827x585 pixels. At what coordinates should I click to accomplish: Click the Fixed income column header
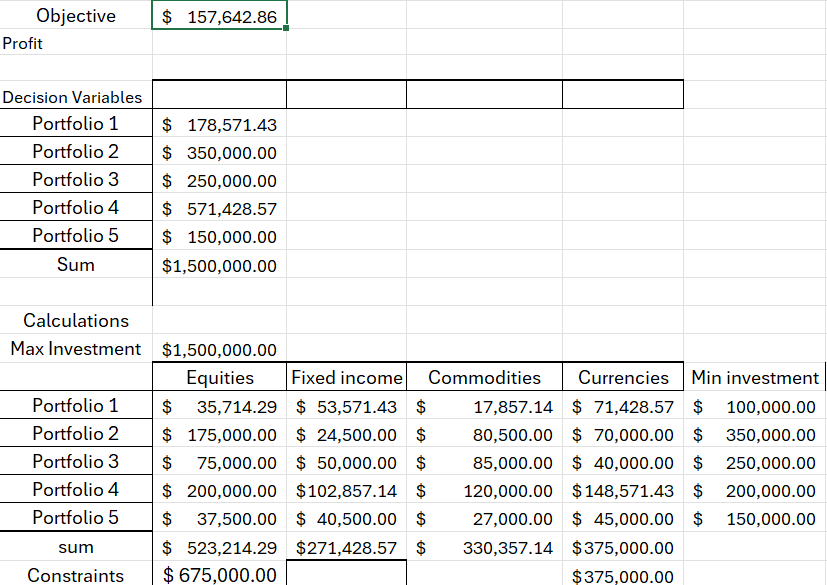[347, 377]
